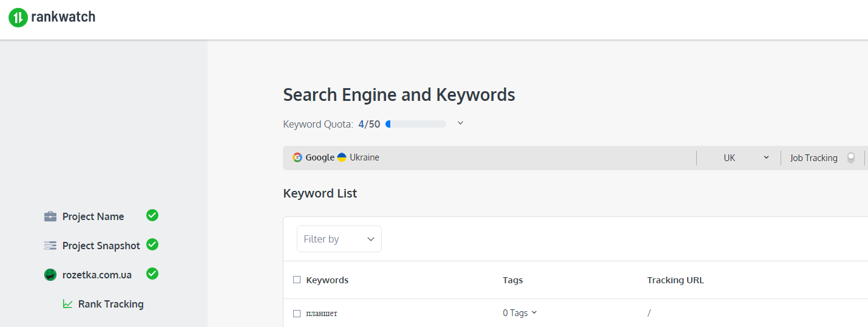The width and height of the screenshot is (868, 327).
Task: Click the green checkmark beside Project Name
Action: [152, 215]
